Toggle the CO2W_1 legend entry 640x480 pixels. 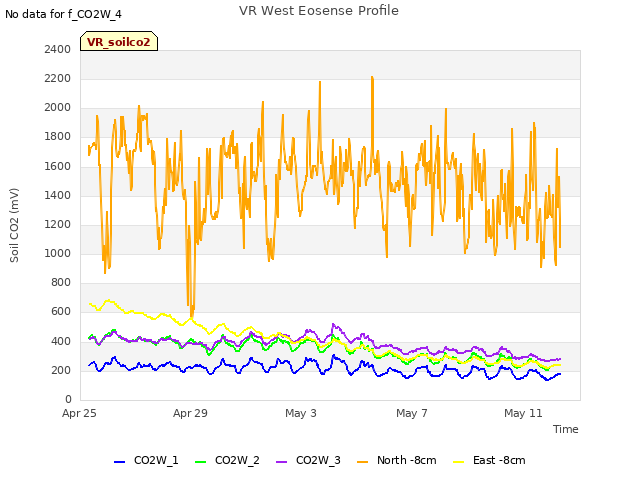[146, 460]
